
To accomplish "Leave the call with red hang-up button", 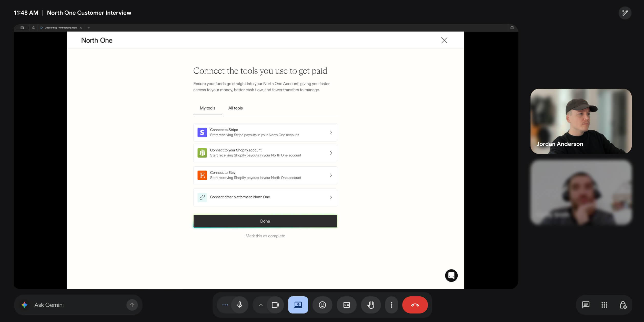I will click(415, 305).
